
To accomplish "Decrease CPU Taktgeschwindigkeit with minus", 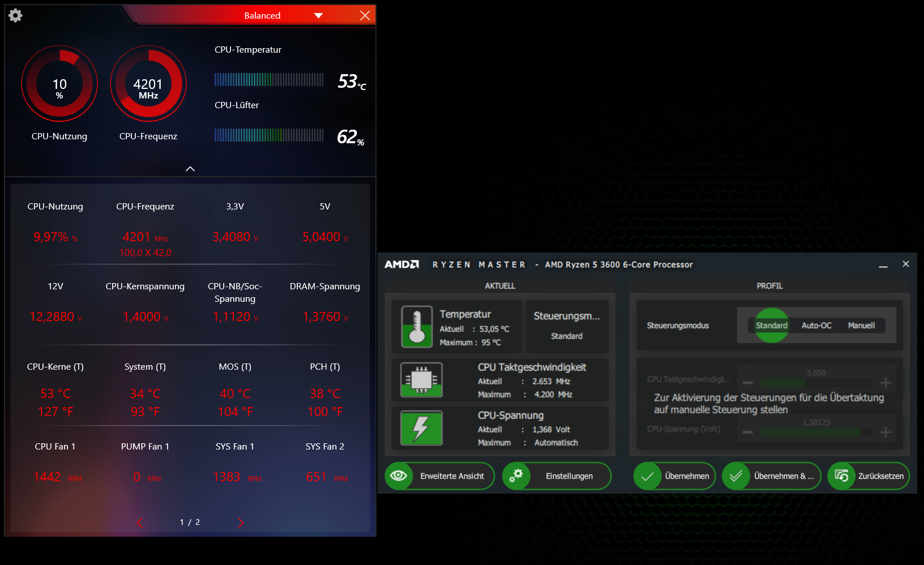I will [748, 383].
